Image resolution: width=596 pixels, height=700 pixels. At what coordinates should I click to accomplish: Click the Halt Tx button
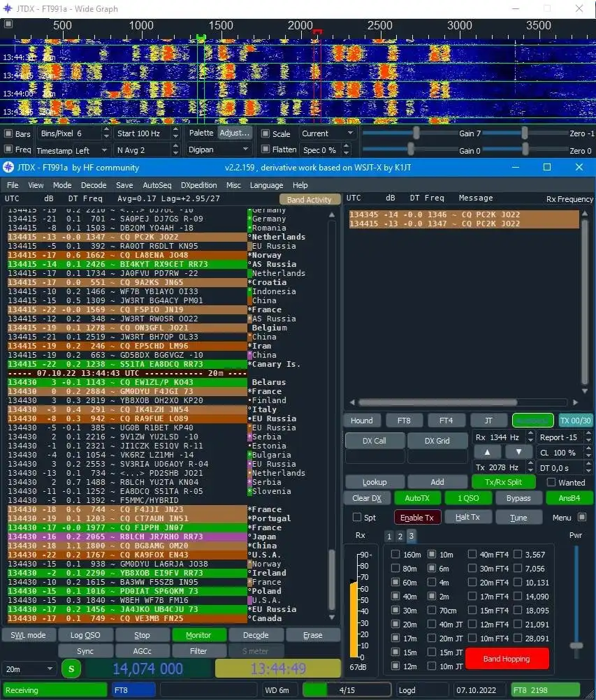467,517
